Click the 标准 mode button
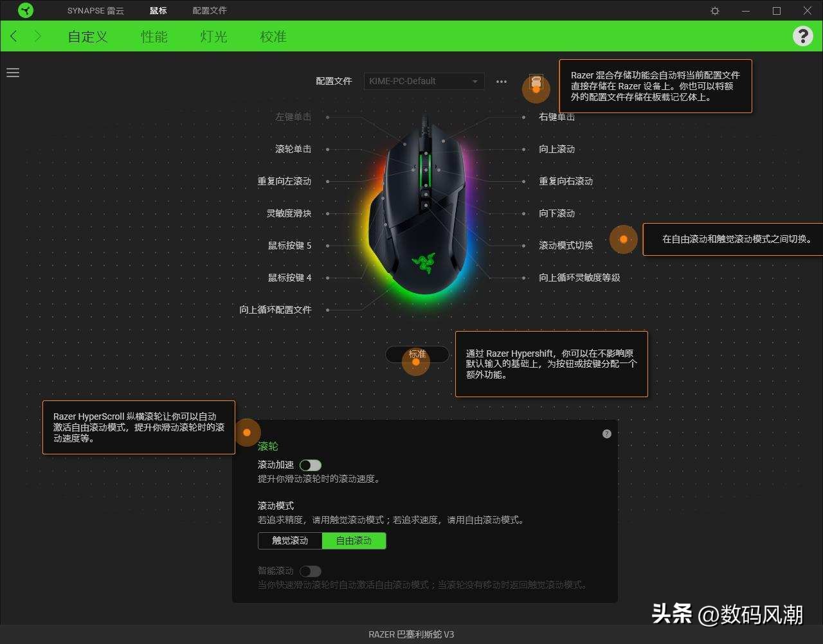823x644 pixels. [x=417, y=354]
